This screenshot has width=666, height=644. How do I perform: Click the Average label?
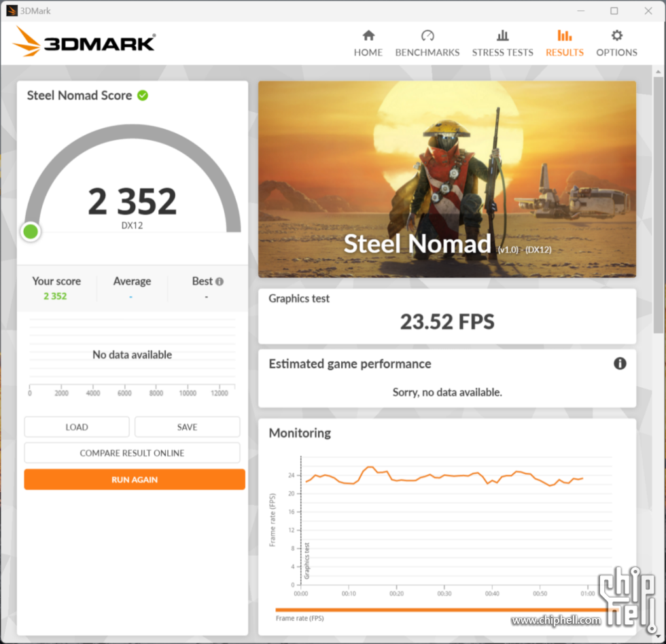click(132, 281)
